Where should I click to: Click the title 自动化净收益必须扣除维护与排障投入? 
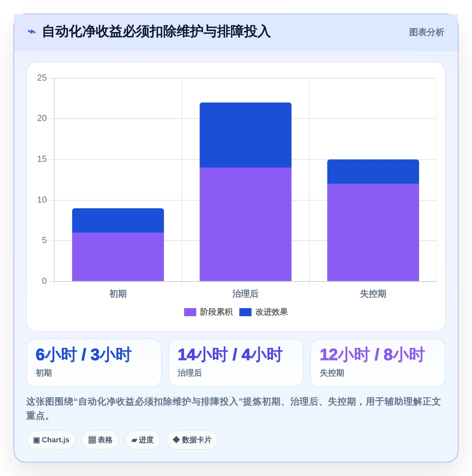tap(156, 32)
